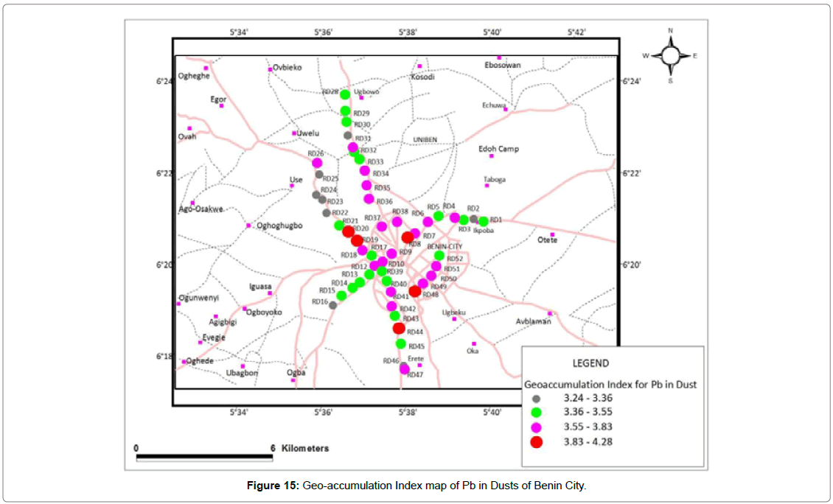The width and height of the screenshot is (833, 504).
Task: Pick the gray 3.24 - 3.36 legend swatch
Action: [x=536, y=398]
